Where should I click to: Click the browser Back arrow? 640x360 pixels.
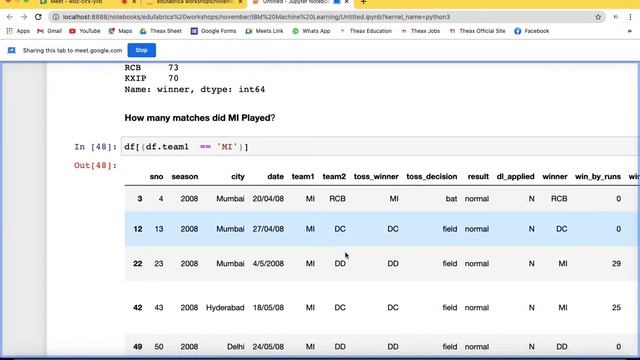coord(10,17)
